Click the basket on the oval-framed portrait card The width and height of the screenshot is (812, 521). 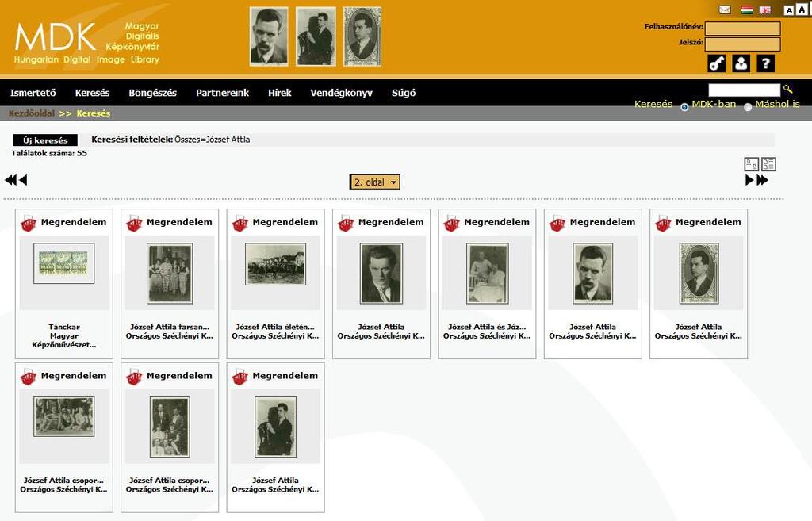tap(663, 223)
